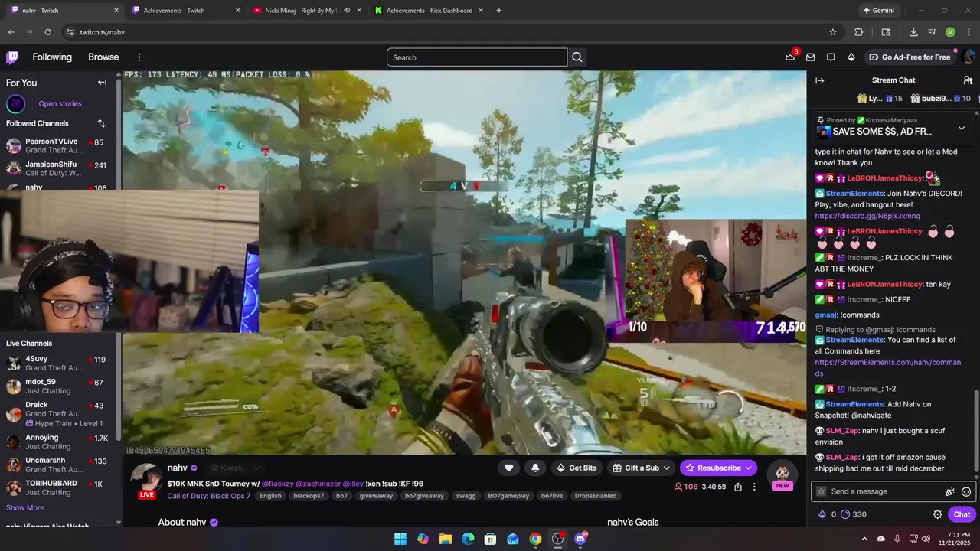Open the Gemini button in Chrome

[878, 11]
